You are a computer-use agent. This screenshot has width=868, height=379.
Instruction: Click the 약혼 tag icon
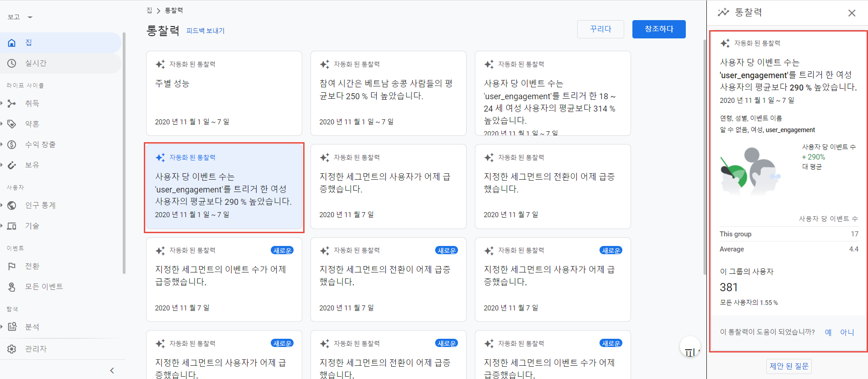tap(12, 124)
